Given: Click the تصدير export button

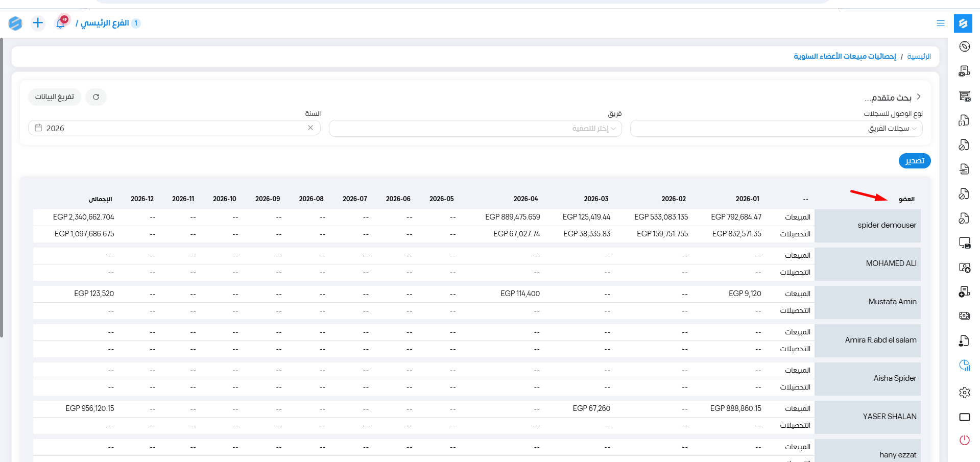Looking at the screenshot, I should point(915,161).
